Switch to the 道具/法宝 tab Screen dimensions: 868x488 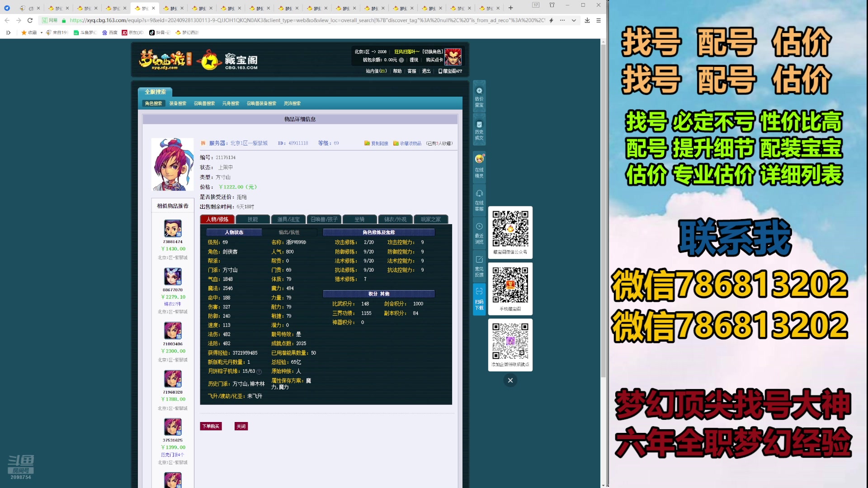tap(288, 220)
